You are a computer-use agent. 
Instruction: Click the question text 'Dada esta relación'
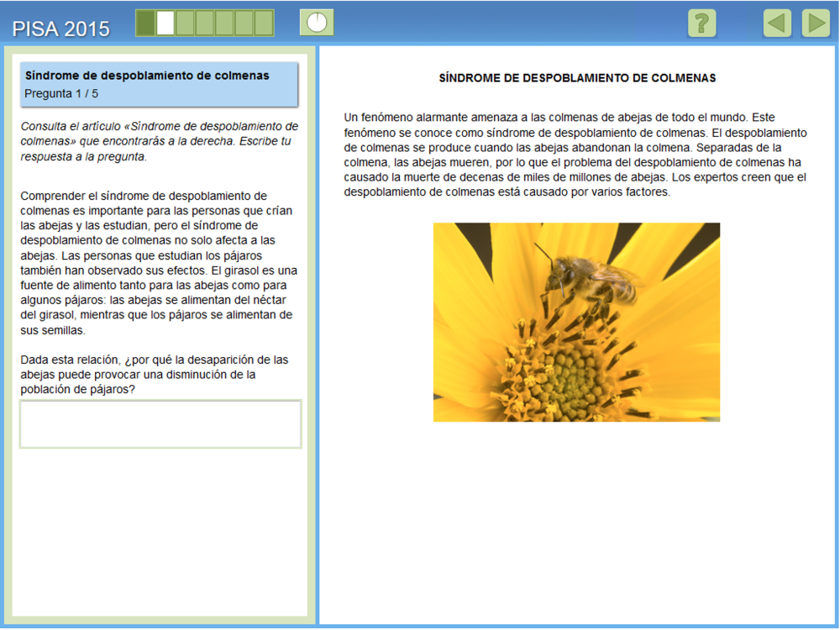[x=155, y=375]
